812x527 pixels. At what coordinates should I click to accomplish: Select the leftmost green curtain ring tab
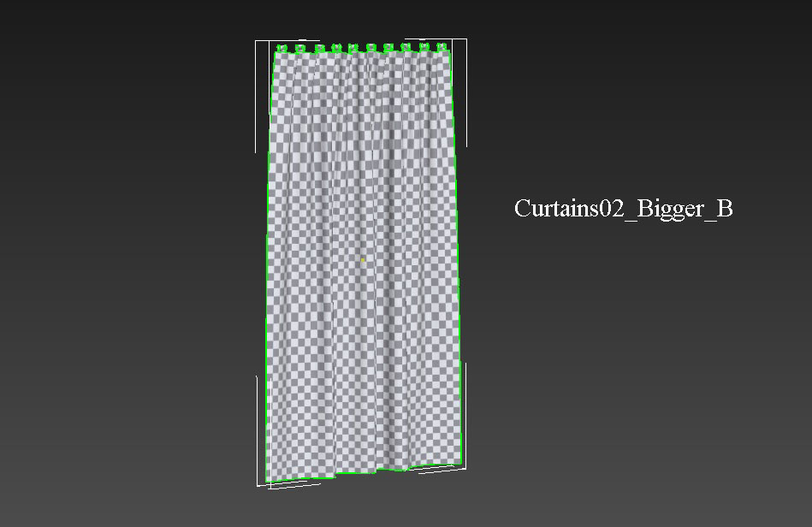coord(282,47)
